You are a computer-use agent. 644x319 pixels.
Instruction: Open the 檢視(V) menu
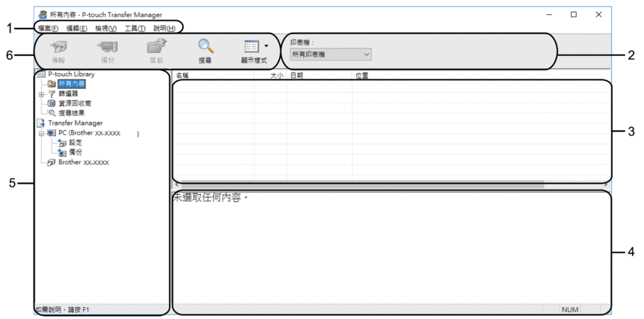click(105, 28)
